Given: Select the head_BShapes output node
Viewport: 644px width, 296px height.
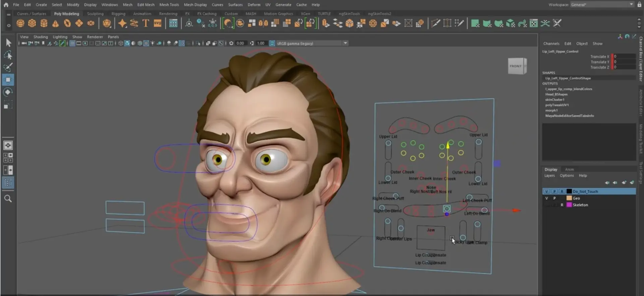Looking at the screenshot, I should 556,94.
